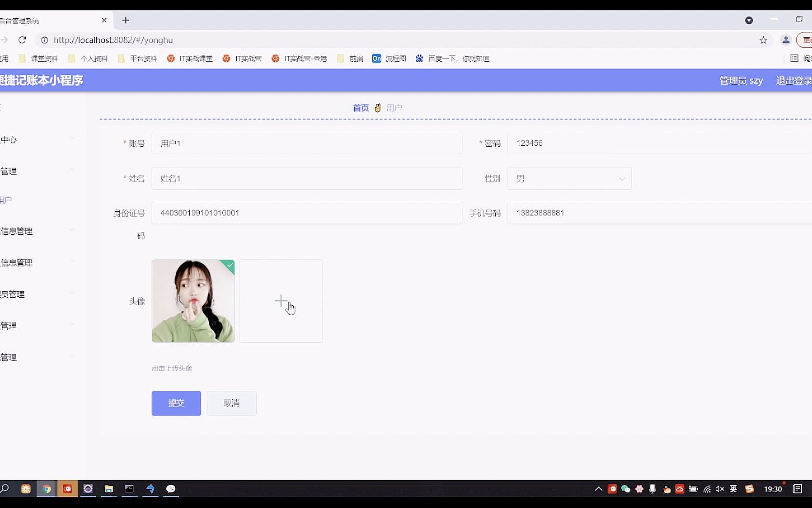
Task: Switch input language via 英 tray indicator
Action: pyautogui.click(x=733, y=489)
